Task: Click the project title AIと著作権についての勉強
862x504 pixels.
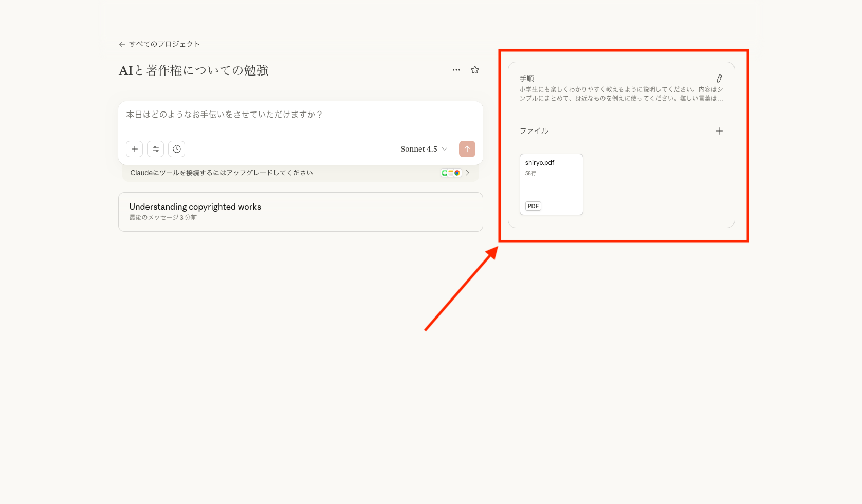Action: pyautogui.click(x=194, y=70)
